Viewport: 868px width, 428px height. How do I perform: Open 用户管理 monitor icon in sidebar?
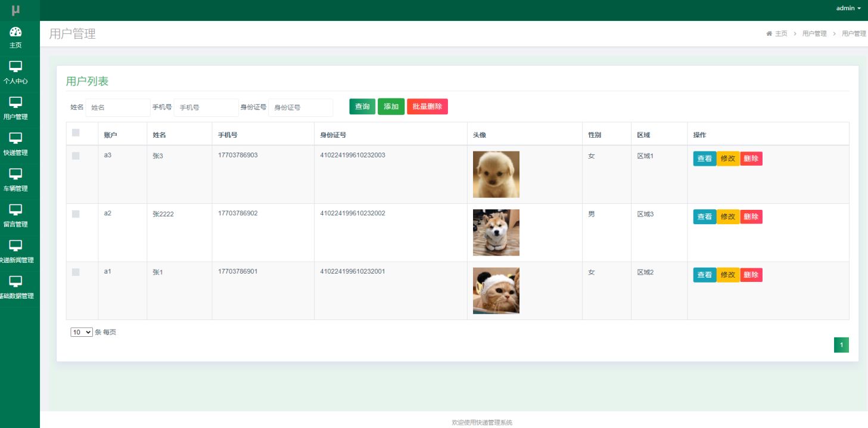coord(15,103)
